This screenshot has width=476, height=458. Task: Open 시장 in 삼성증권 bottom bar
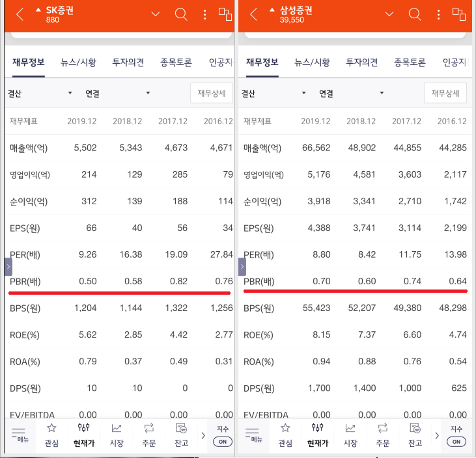point(350,435)
